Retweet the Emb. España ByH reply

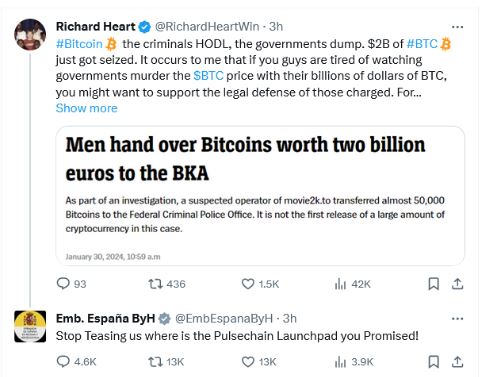(x=166, y=362)
